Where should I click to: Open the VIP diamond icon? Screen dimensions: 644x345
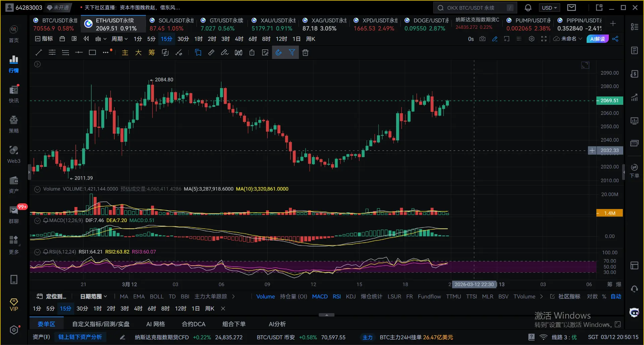pos(14,305)
